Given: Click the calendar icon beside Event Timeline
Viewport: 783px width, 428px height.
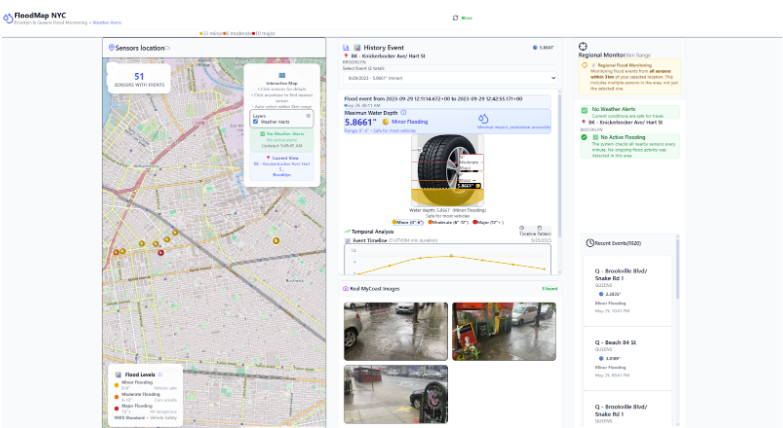Looking at the screenshot, I should 348,240.
